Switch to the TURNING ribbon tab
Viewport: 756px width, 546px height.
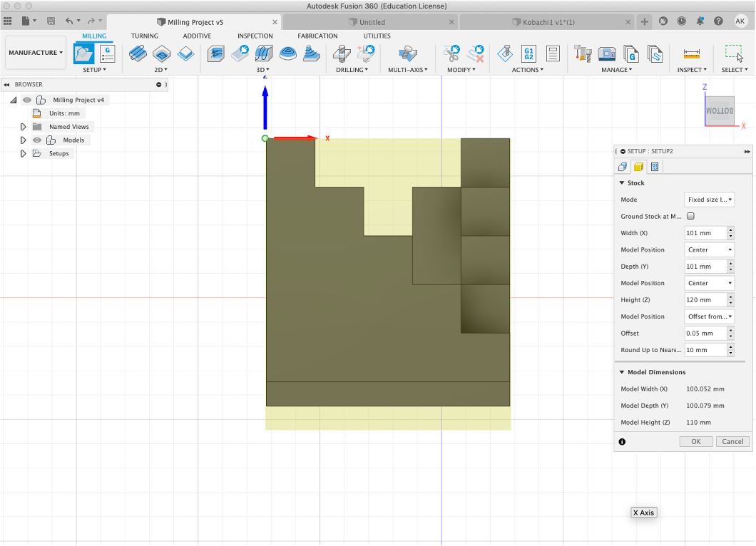(145, 36)
